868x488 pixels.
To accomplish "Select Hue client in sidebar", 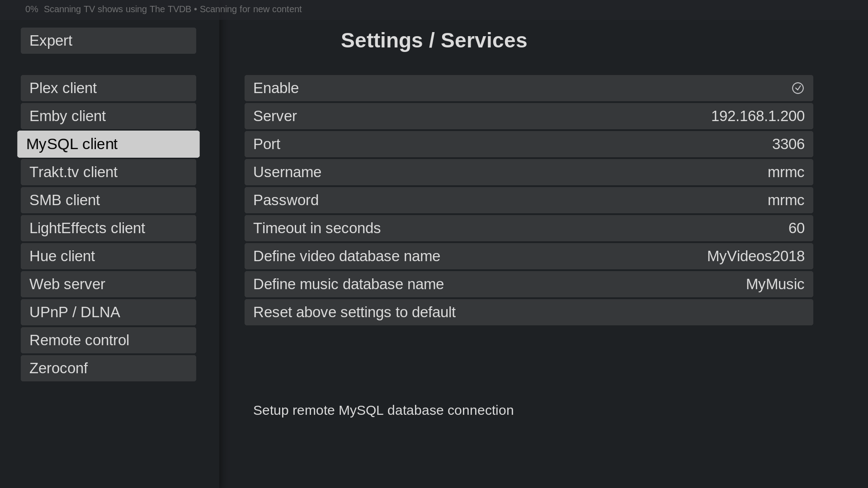I will tap(108, 256).
